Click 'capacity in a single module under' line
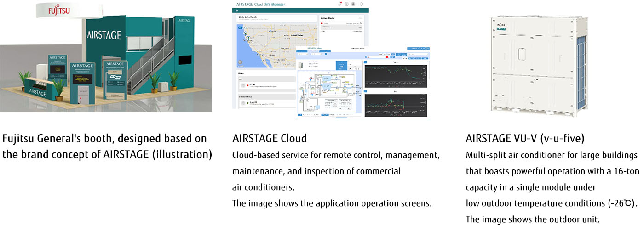This screenshot has height=225, width=644. [x=531, y=187]
